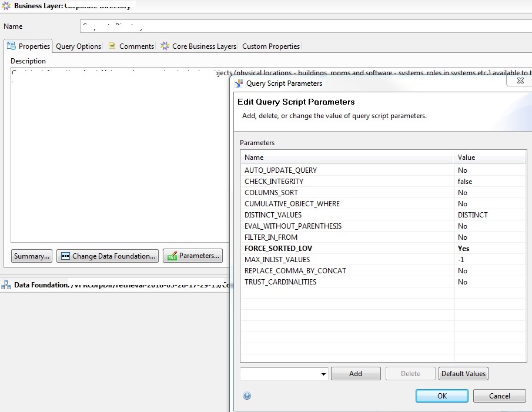Click the Value column header
Screen dimensions: 532x412
point(490,158)
